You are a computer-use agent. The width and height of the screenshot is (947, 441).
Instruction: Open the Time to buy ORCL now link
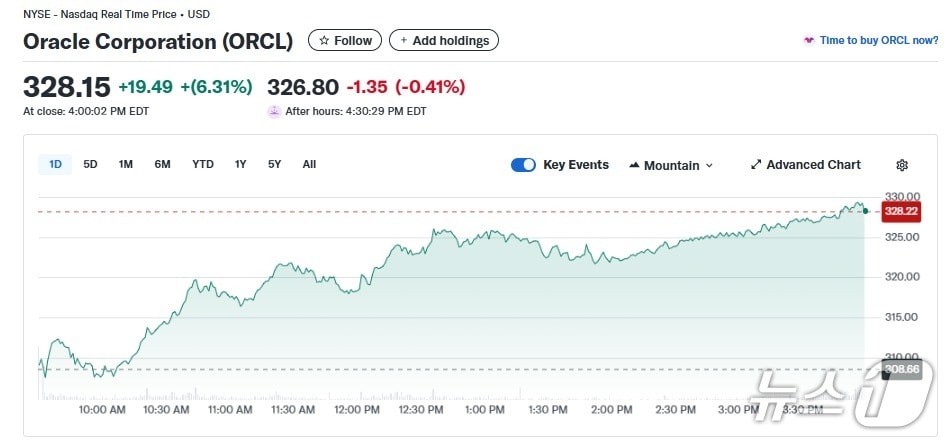pos(879,41)
